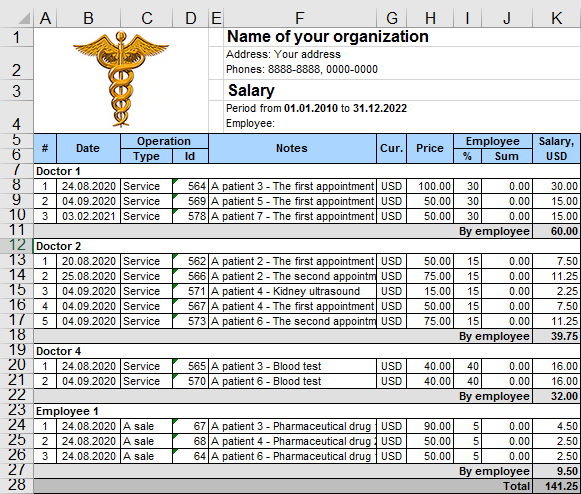
Task: Click salary cell '2.25'
Action: pyautogui.click(x=557, y=291)
